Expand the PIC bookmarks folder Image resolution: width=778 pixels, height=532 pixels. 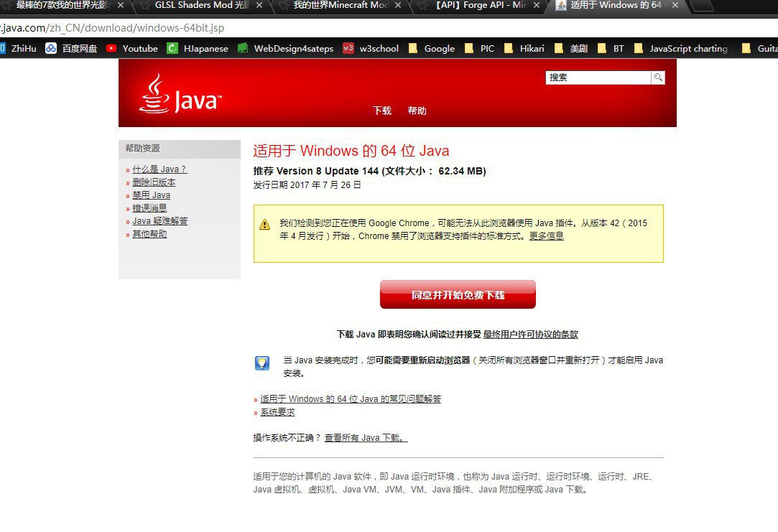[479, 49]
